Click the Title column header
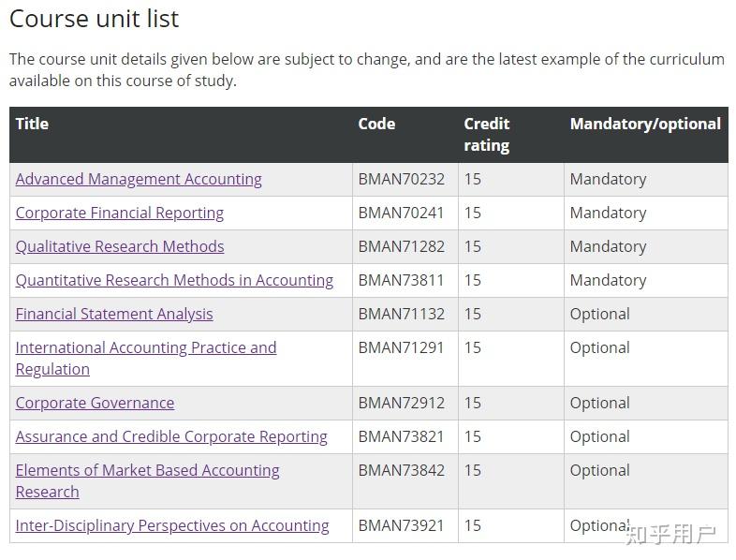The width and height of the screenshot is (736, 560). (x=32, y=124)
